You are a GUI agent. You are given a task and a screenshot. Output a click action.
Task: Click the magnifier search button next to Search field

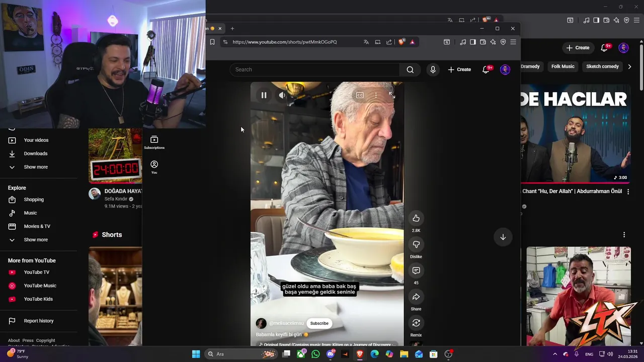click(410, 69)
